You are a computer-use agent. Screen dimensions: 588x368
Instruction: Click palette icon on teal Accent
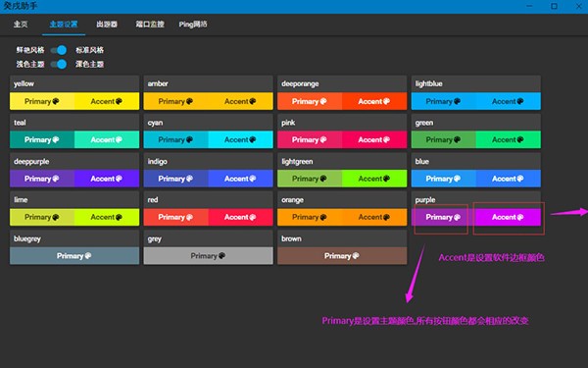pos(119,139)
